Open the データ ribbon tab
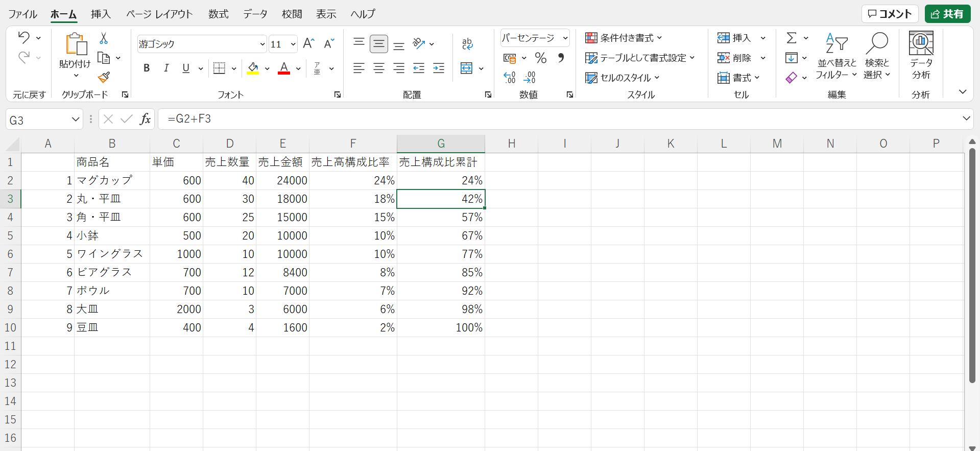Viewport: 980px width, 451px height. 255,14
